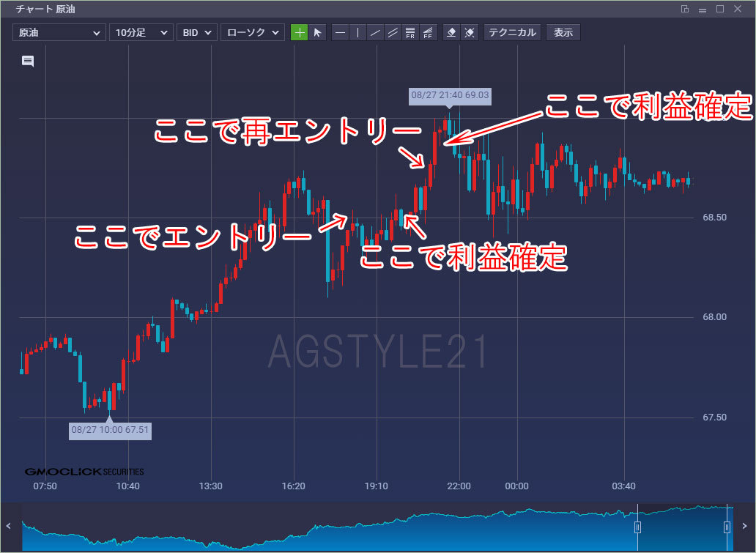
Task: Click the 07:50 time axis label
Action: pyautogui.click(x=45, y=486)
